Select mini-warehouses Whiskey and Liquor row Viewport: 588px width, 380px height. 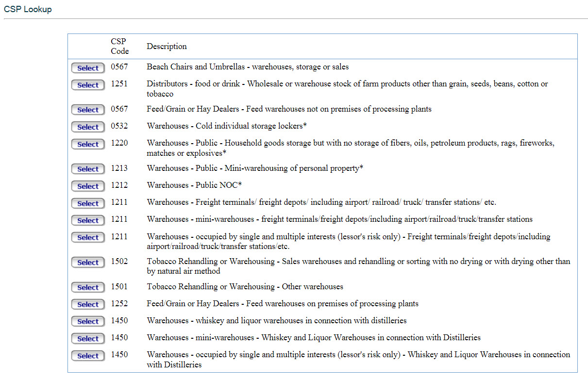click(x=88, y=339)
